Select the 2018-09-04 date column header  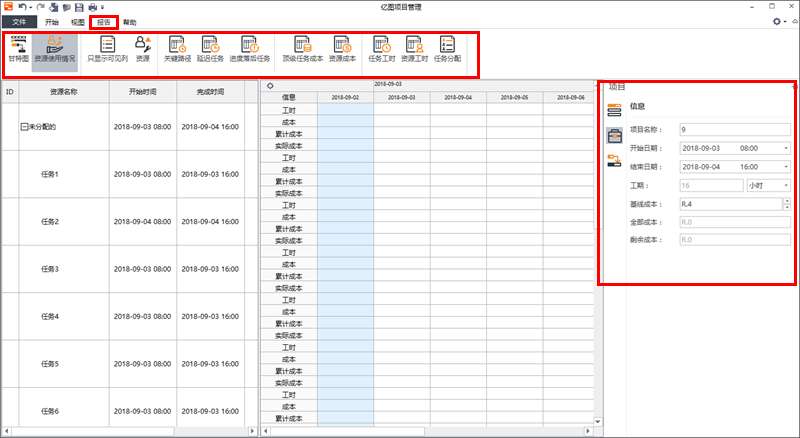point(458,97)
